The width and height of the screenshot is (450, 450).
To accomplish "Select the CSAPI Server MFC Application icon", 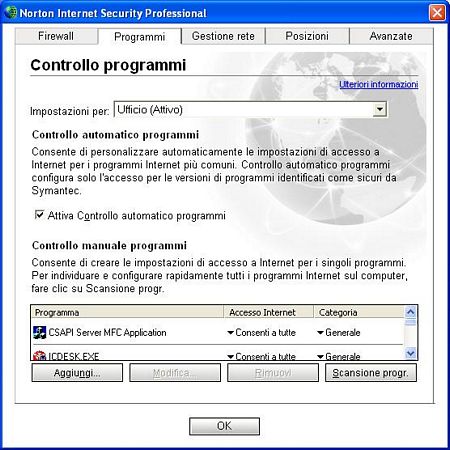I will coord(40,333).
